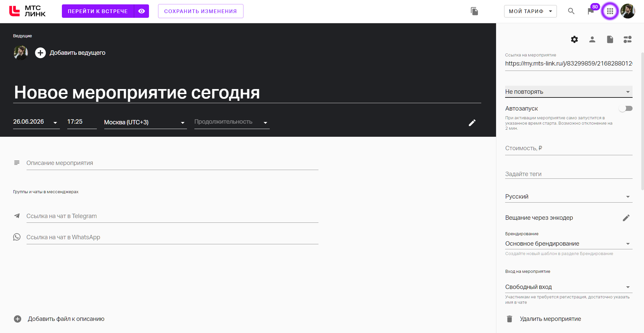Click the eye preview button
The width and height of the screenshot is (644, 333).
[x=142, y=11]
